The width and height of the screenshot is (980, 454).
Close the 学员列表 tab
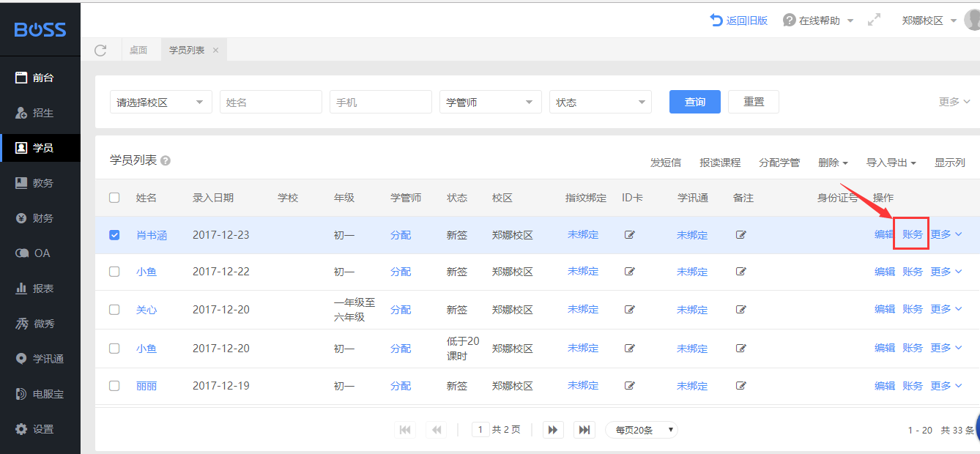tap(215, 51)
